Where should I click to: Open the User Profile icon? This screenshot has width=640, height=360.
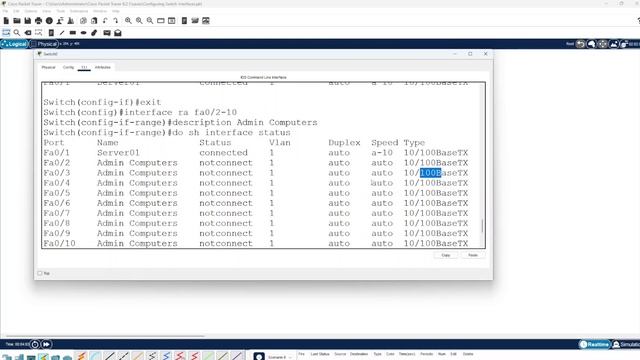pos(60,21)
